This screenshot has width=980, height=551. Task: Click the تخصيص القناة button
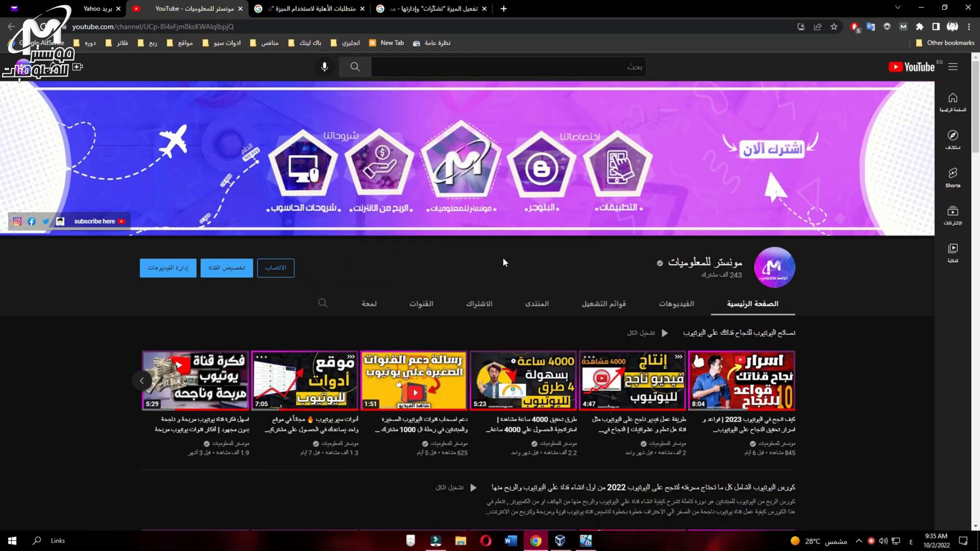227,268
